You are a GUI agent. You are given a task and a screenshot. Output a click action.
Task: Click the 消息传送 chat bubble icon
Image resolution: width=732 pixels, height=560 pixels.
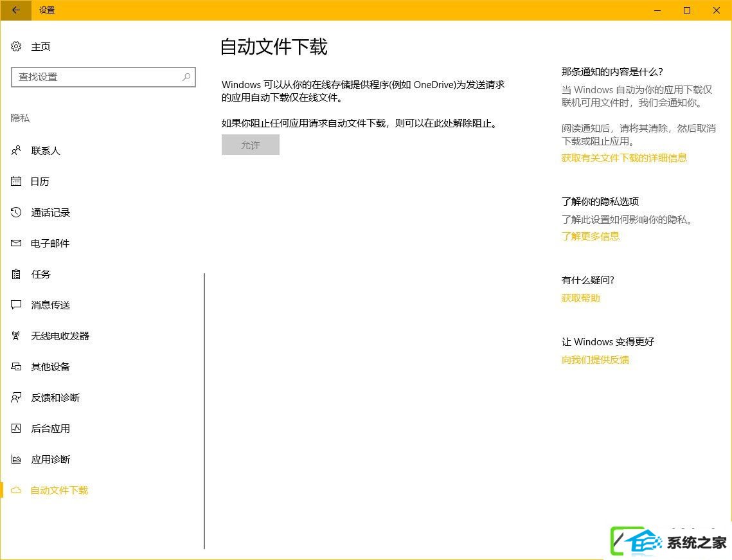16,305
